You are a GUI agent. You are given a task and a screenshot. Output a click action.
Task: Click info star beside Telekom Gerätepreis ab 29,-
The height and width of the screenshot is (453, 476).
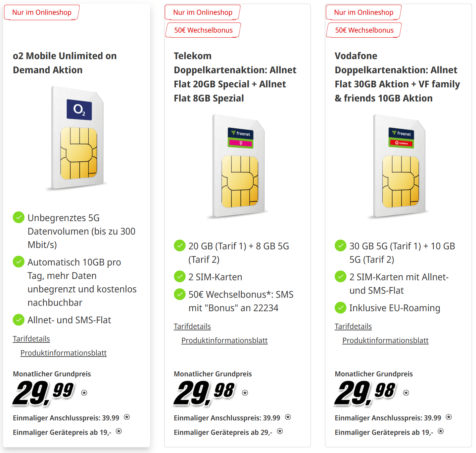(x=280, y=431)
